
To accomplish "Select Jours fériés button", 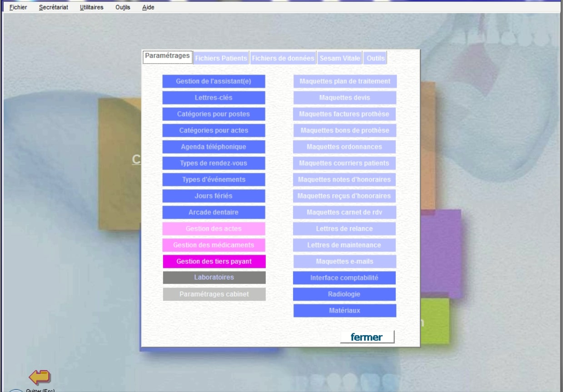I will pyautogui.click(x=214, y=196).
